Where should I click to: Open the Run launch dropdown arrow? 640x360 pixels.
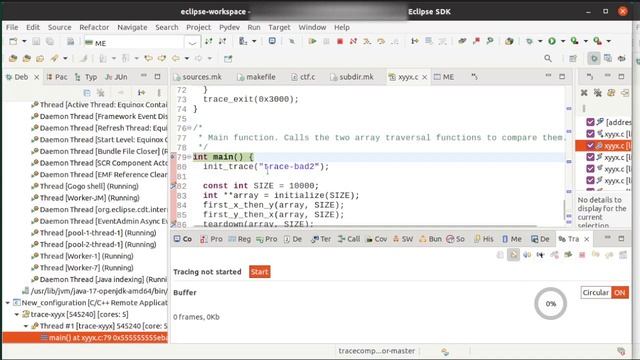coord(563,41)
